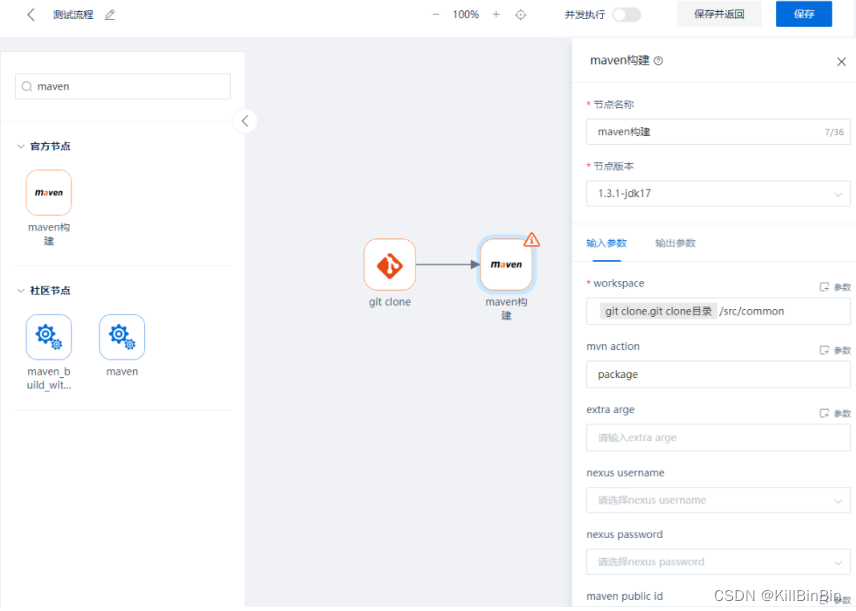Select the maven community node icon

[122, 337]
